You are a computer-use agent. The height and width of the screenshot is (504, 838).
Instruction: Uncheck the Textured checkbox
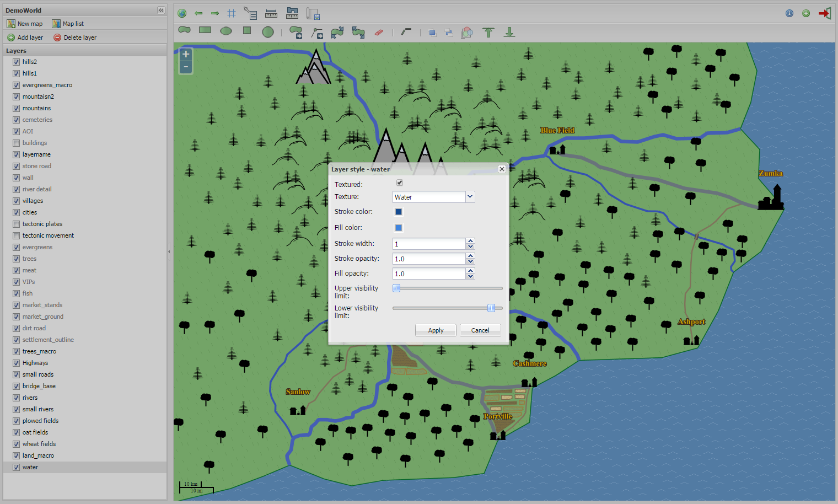400,183
